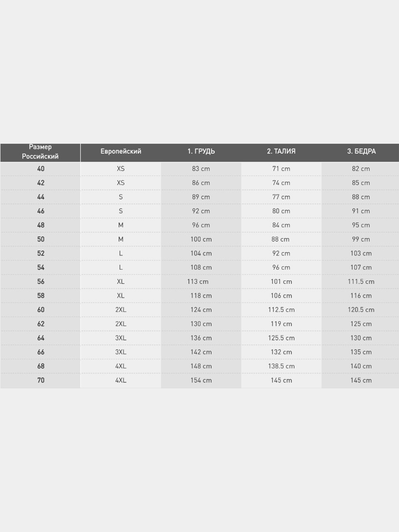Select the 113 cm chest measurement
The height and width of the screenshot is (532, 399).
tap(198, 282)
